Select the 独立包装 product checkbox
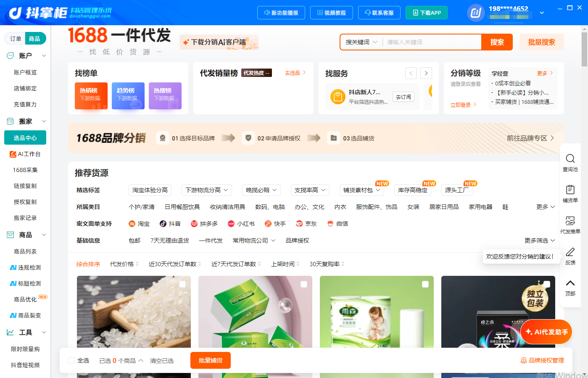 [x=547, y=284]
